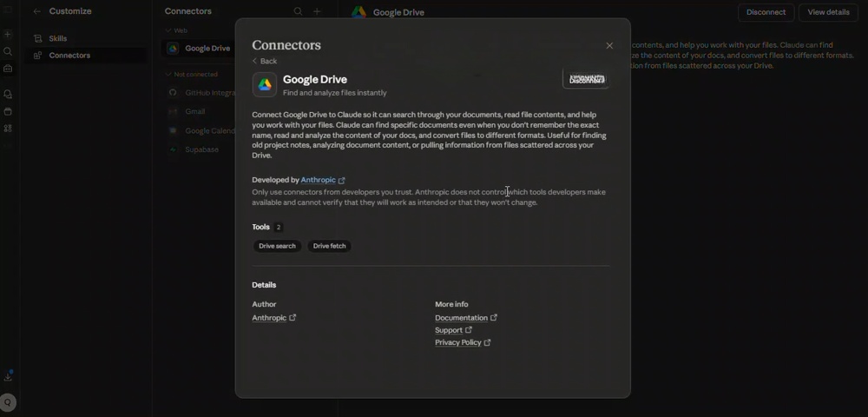Select the Drive search tool chip
This screenshot has height=417, width=868.
point(278,246)
